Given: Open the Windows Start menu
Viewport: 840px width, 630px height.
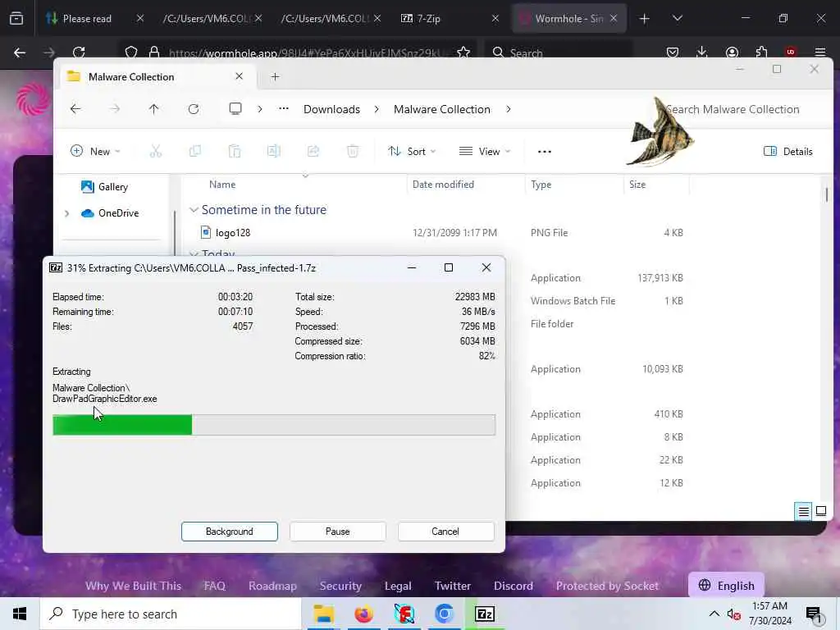Looking at the screenshot, I should [x=20, y=614].
